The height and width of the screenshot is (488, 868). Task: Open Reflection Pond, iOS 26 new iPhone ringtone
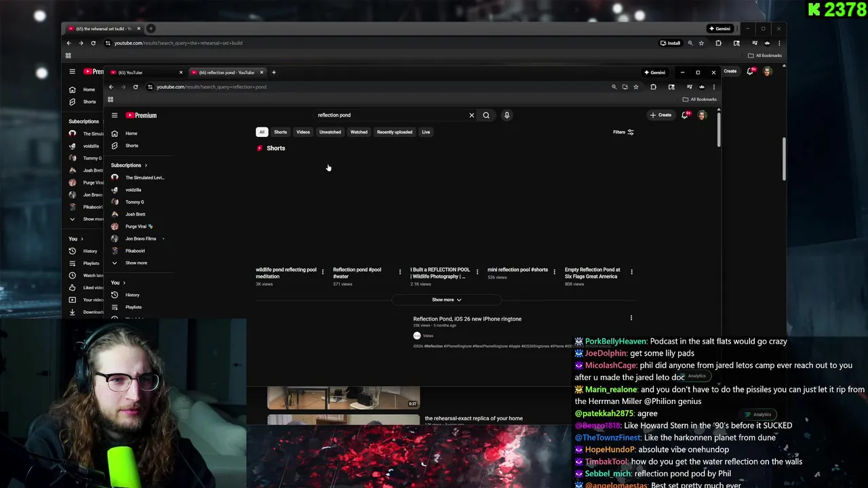(467, 319)
